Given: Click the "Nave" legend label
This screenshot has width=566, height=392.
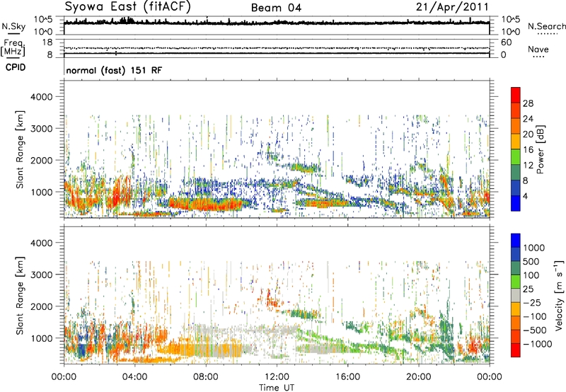Looking at the screenshot, I should [x=538, y=50].
